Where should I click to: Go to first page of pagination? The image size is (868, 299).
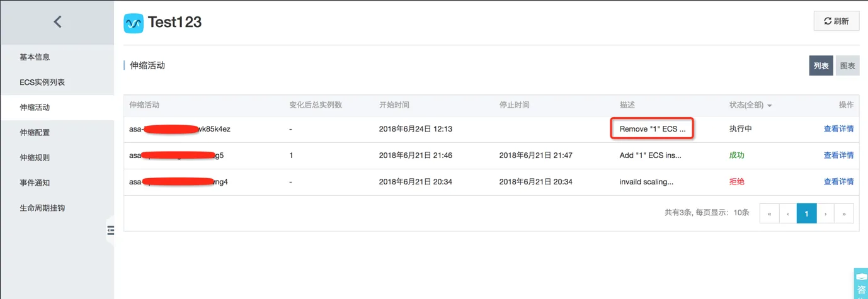[769, 213]
